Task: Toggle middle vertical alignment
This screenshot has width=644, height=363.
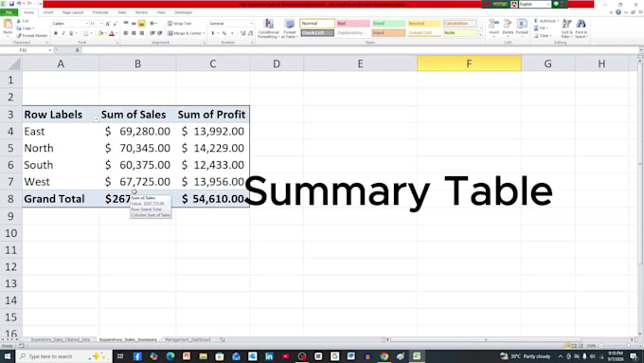Action: (x=134, y=24)
